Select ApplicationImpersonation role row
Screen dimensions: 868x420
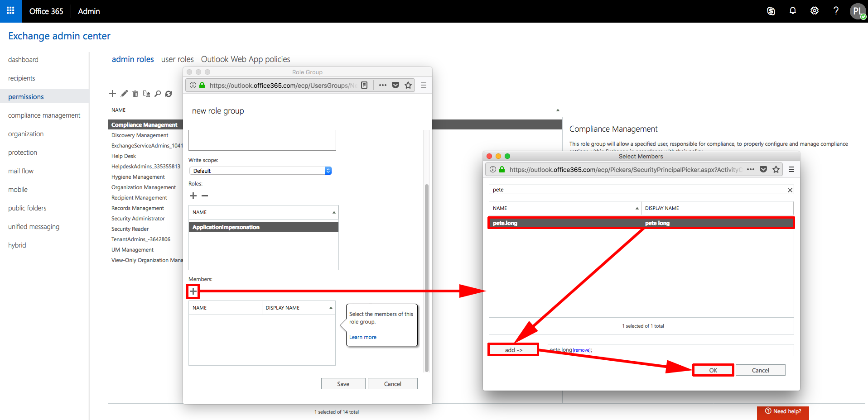coord(263,227)
